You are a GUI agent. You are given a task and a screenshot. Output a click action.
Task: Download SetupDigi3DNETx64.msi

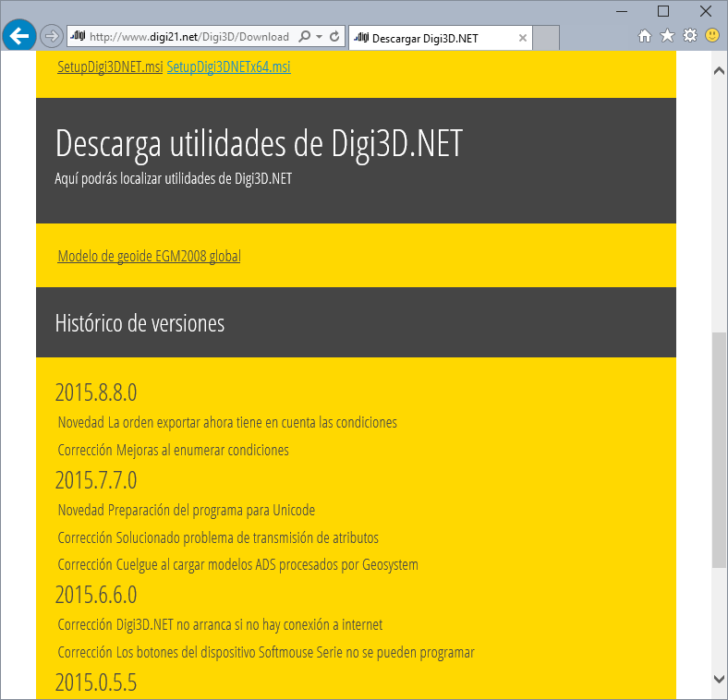(x=228, y=66)
